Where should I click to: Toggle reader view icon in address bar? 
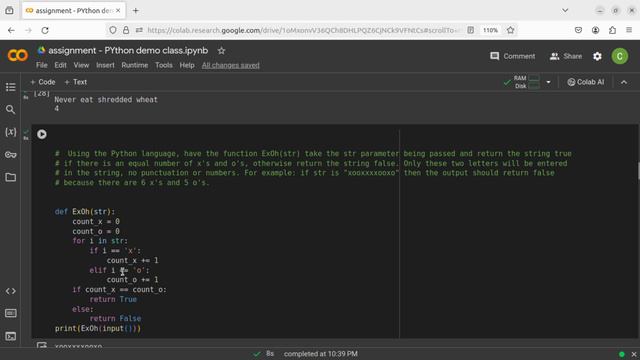coord(471,30)
